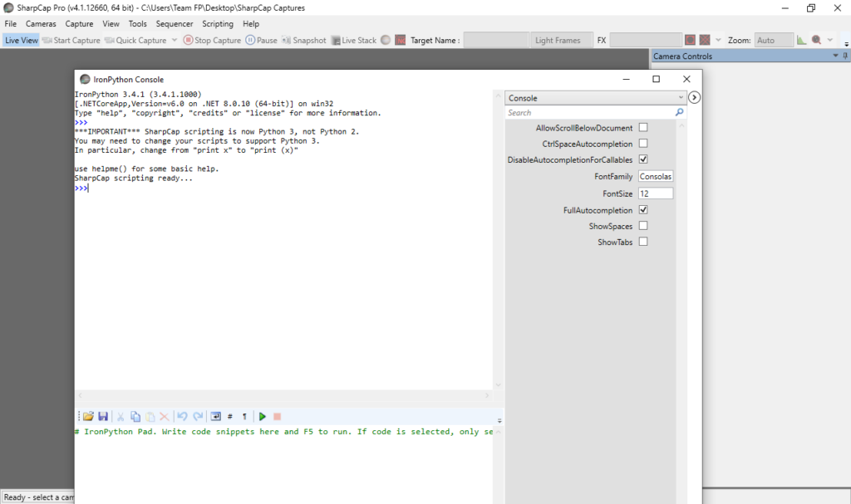The width and height of the screenshot is (851, 504).
Task: Click the IronPython Pad code editor line
Action: click(283, 432)
